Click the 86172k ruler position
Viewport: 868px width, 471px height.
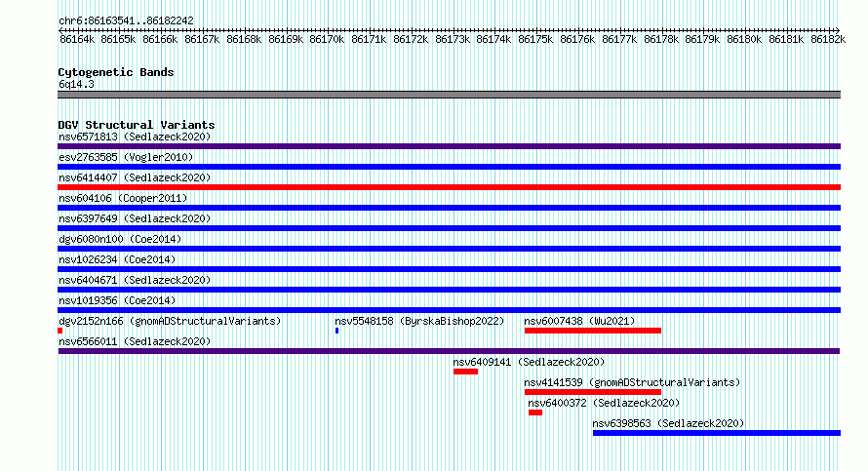click(x=411, y=39)
